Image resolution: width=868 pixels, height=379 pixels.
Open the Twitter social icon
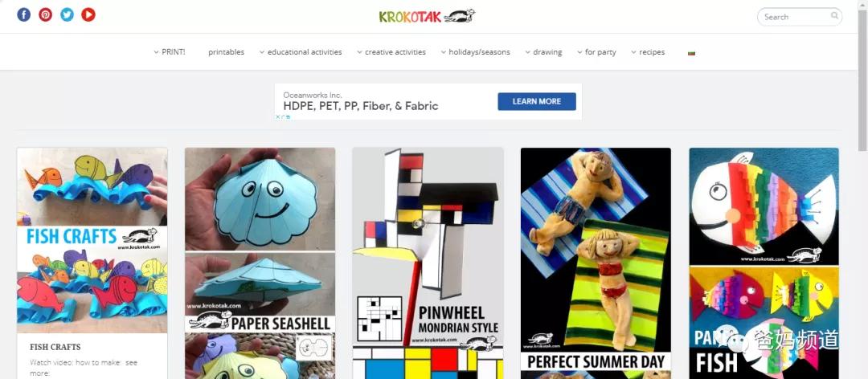[x=67, y=15]
